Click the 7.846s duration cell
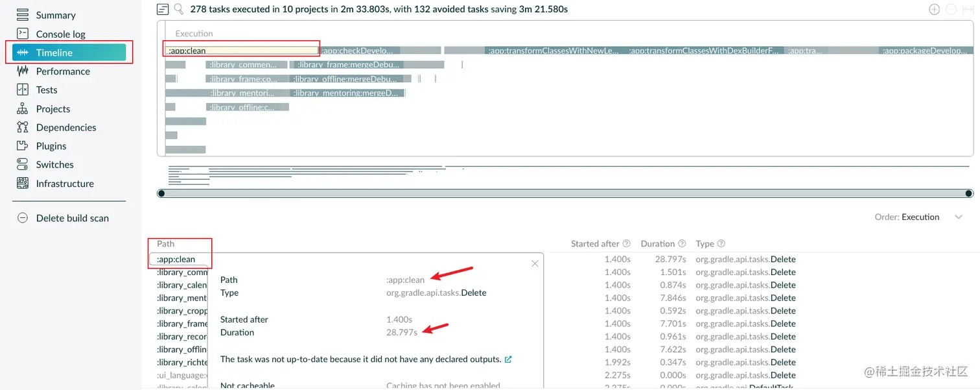The width and height of the screenshot is (980, 390). (x=673, y=298)
